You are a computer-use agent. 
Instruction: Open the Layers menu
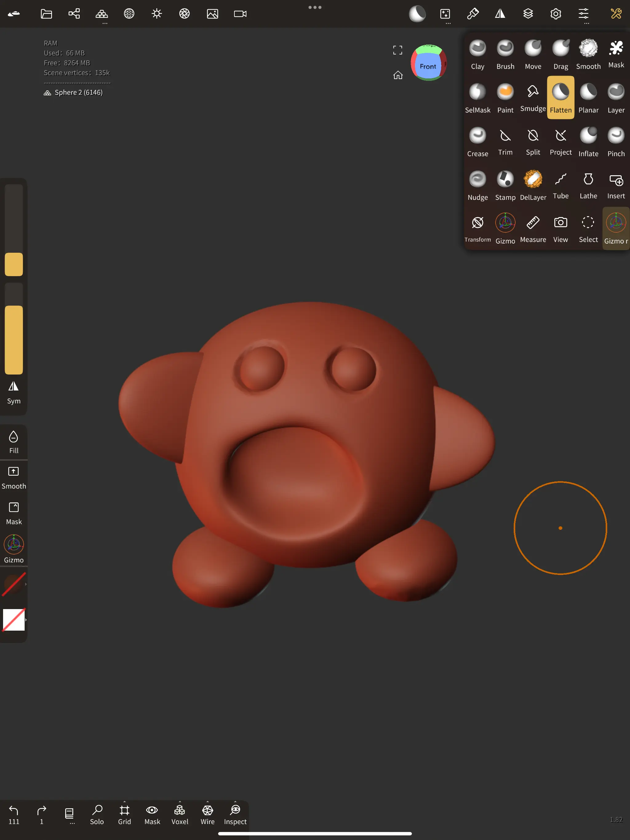click(528, 14)
